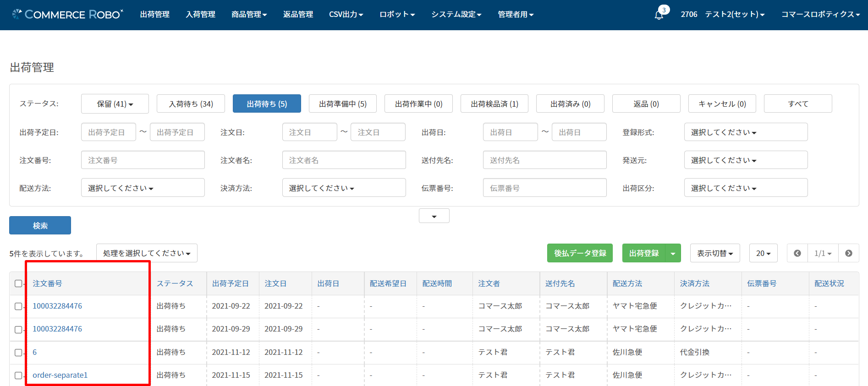Select the キャンセル (0) status tab
Image resolution: width=868 pixels, height=386 pixels.
point(722,103)
